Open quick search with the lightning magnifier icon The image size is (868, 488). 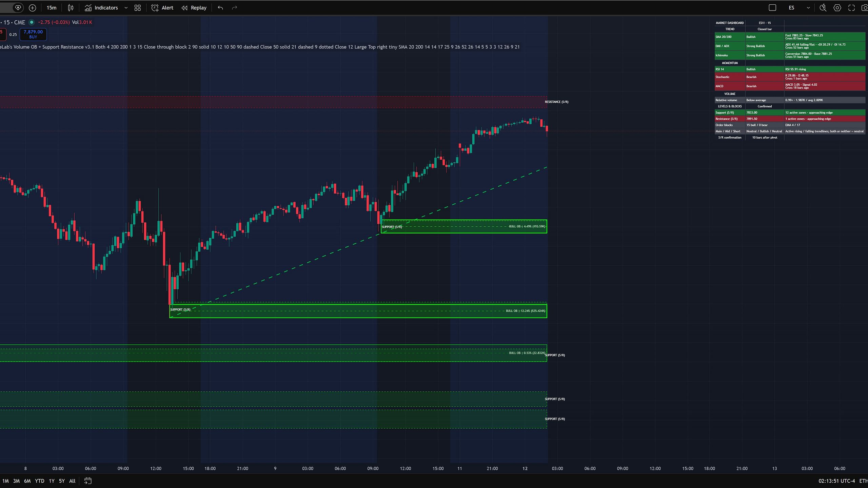823,7
